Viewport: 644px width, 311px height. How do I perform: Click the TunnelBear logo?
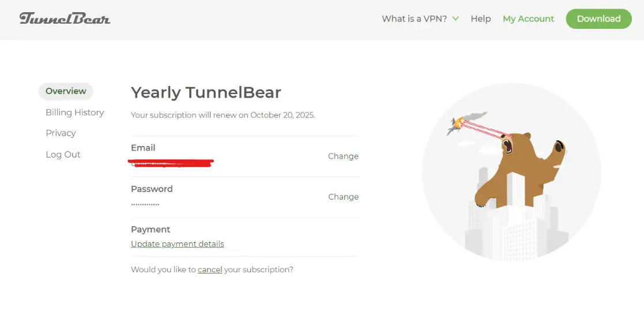[x=65, y=18]
